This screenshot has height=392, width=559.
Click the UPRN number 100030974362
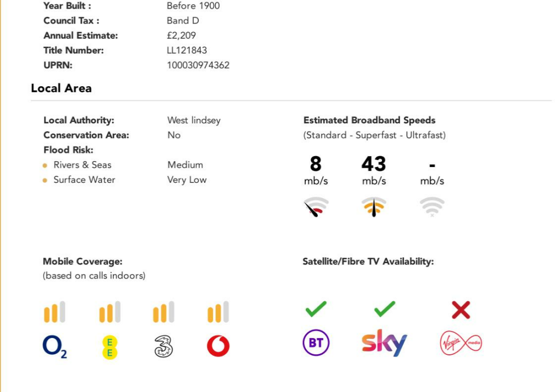point(198,65)
